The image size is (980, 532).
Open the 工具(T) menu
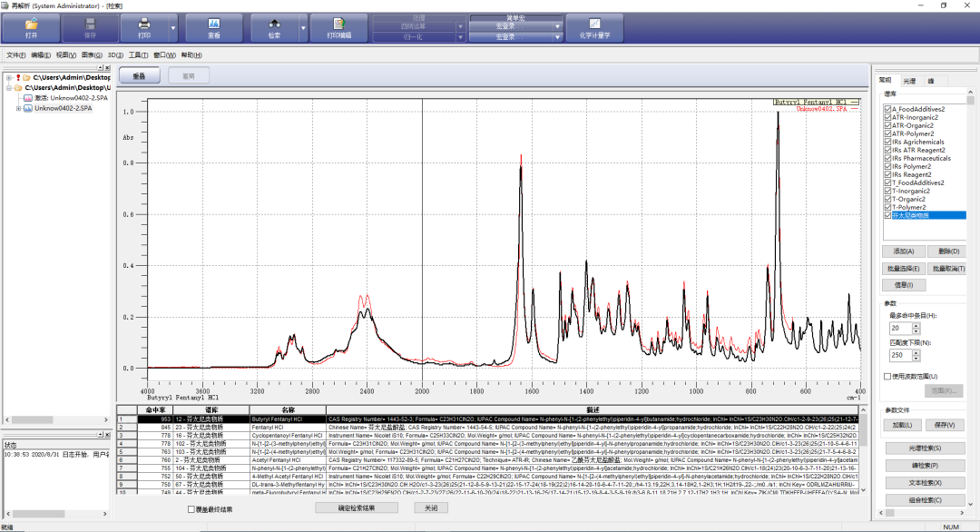click(x=138, y=55)
